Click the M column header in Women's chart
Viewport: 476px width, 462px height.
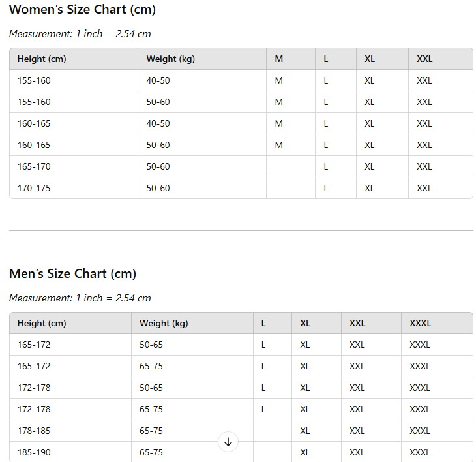click(279, 59)
